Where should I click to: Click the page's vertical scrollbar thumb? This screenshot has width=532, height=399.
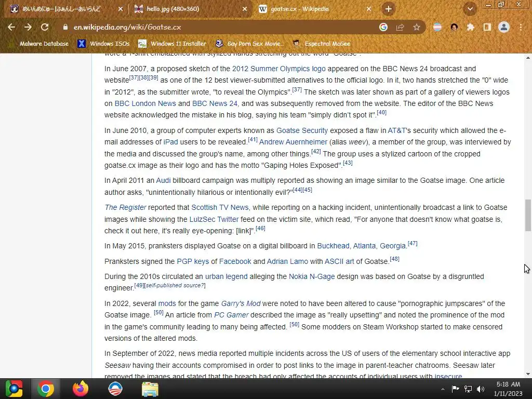click(528, 215)
